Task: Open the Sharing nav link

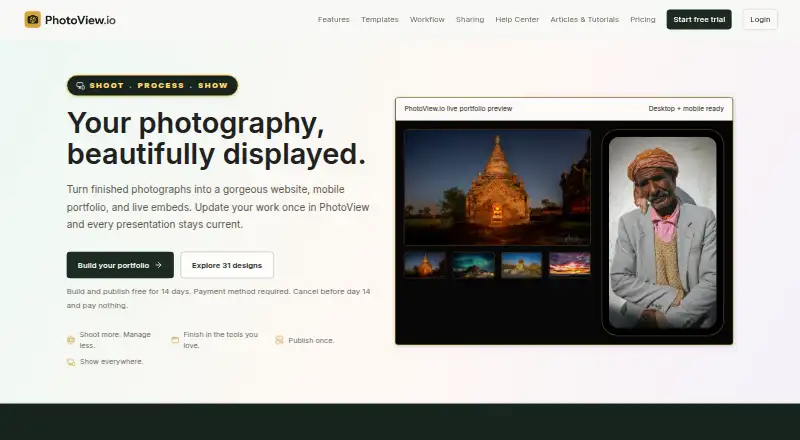Action: point(470,19)
